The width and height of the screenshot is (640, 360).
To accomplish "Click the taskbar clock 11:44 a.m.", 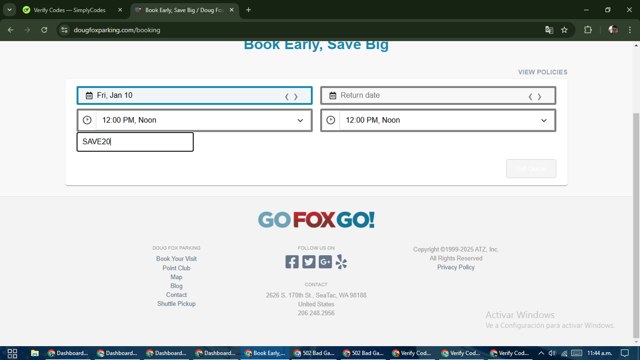I will tap(600, 353).
